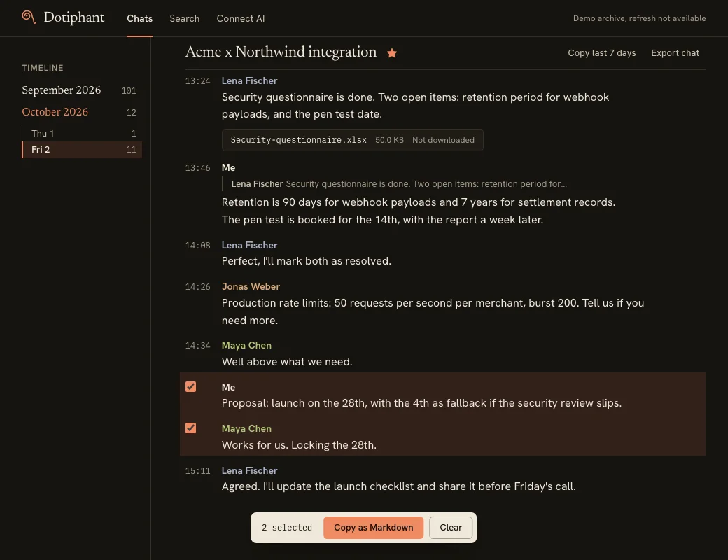728x560 pixels.
Task: Open the Connect AI tab
Action: tap(241, 19)
